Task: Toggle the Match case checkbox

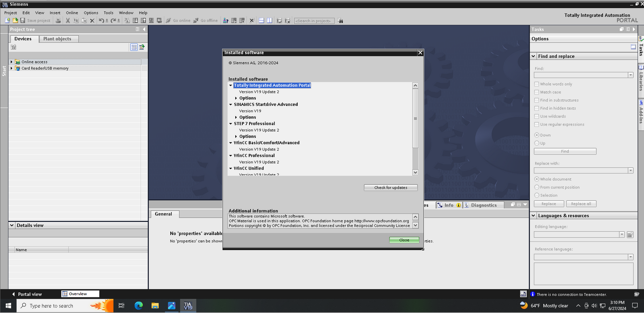Action: point(537,92)
